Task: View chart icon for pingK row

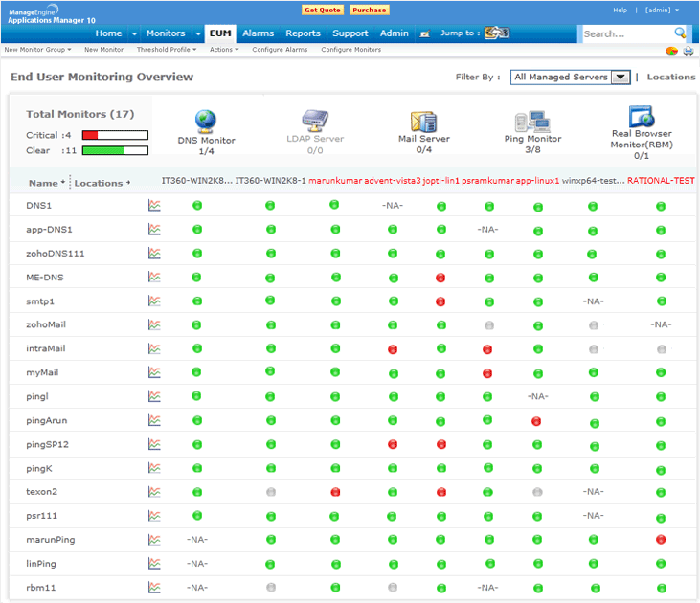Action: pyautogui.click(x=154, y=468)
